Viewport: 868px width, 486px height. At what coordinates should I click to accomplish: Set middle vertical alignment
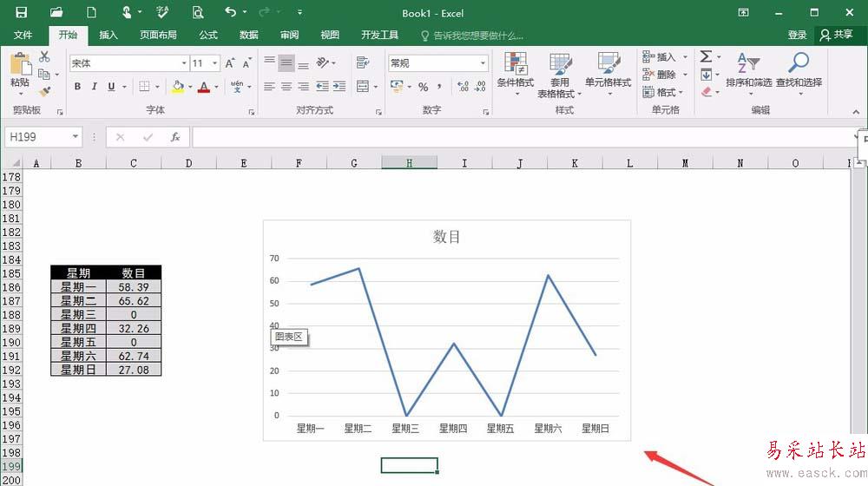coord(286,62)
